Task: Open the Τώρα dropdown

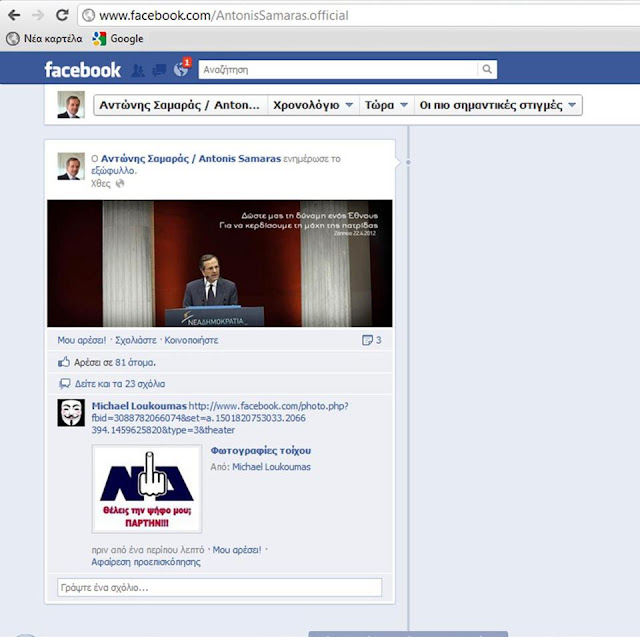Action: point(386,105)
